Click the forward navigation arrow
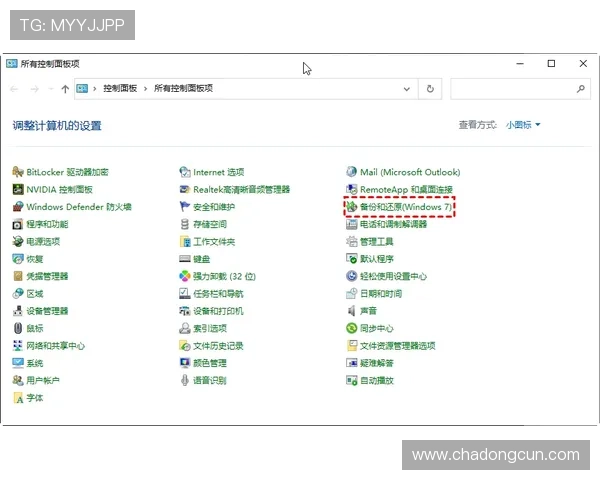The image size is (600, 480). [34, 89]
